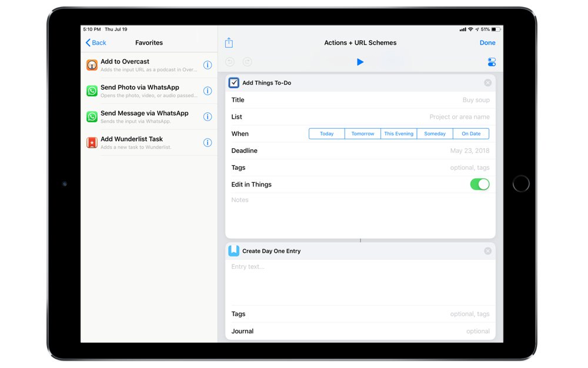Tap the Share icon in the toolbar
588x368 pixels.
pos(229,43)
